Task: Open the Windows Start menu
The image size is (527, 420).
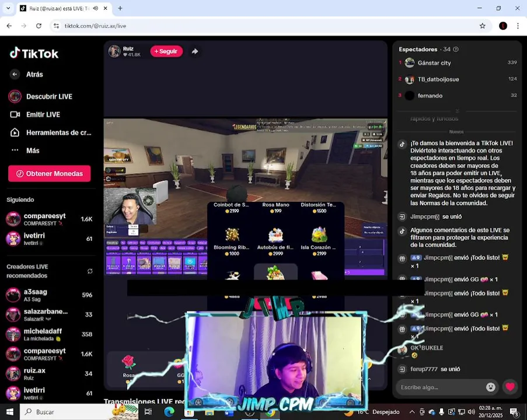Action: (x=9, y=412)
